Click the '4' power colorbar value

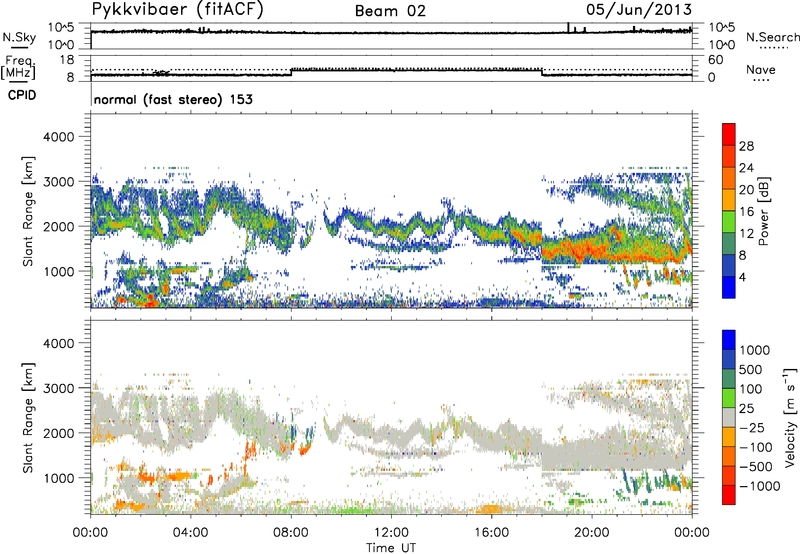coord(742,277)
